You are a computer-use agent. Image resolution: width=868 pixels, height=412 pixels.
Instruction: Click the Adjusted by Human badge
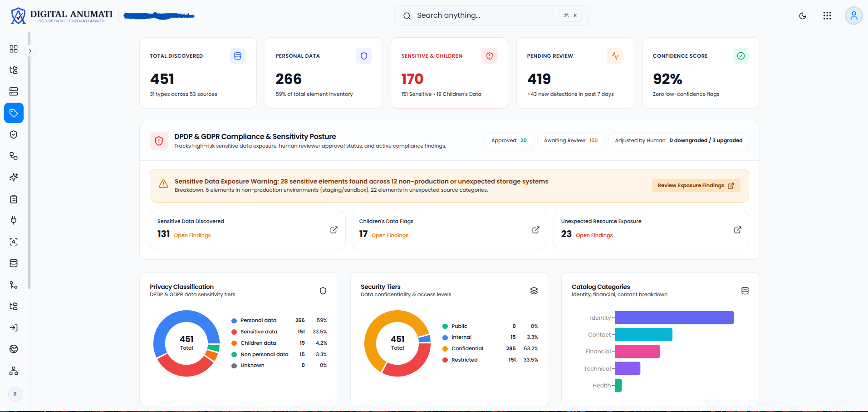pyautogui.click(x=679, y=140)
